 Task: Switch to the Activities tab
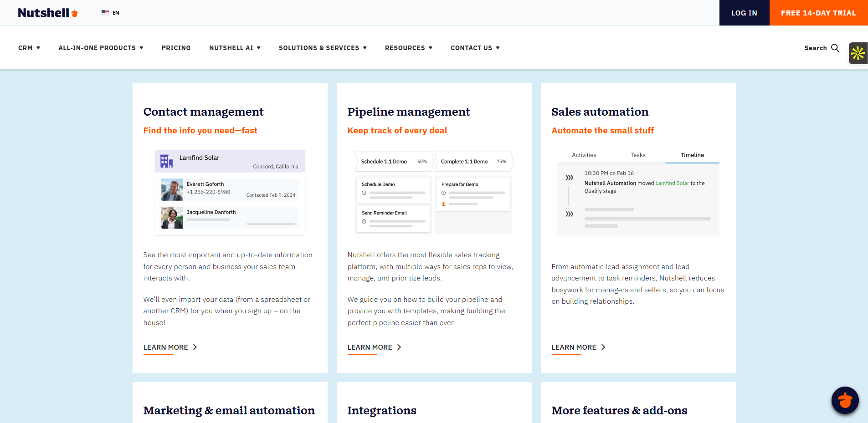coord(584,155)
